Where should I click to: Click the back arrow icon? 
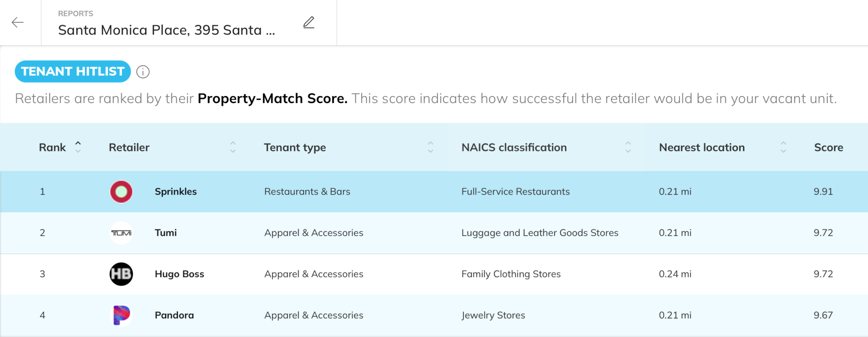pyautogui.click(x=18, y=22)
